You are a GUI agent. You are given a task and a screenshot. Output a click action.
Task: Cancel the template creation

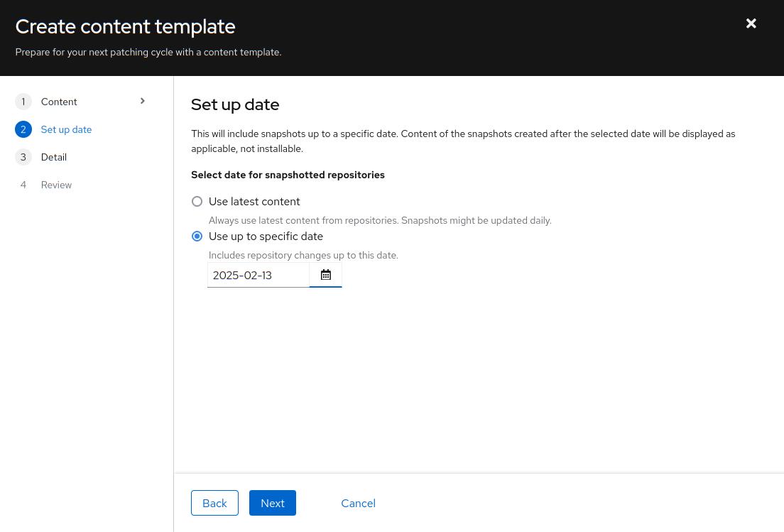coord(358,503)
